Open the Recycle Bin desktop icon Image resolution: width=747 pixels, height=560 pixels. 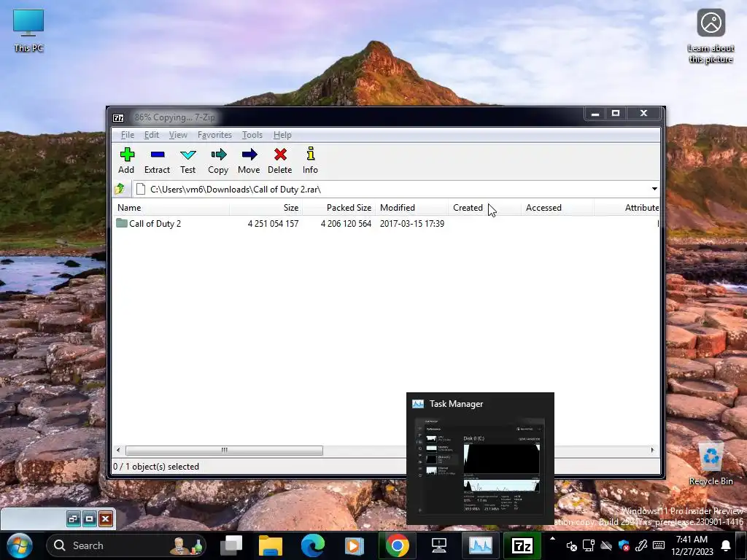tap(711, 463)
